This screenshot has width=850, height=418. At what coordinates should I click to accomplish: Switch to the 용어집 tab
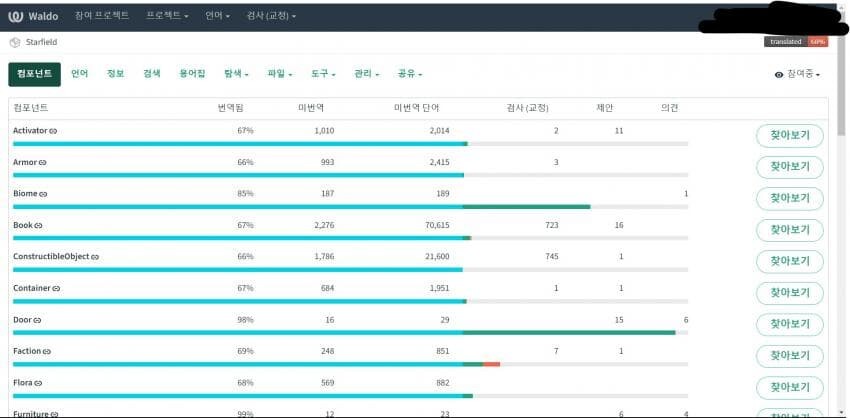click(x=192, y=74)
